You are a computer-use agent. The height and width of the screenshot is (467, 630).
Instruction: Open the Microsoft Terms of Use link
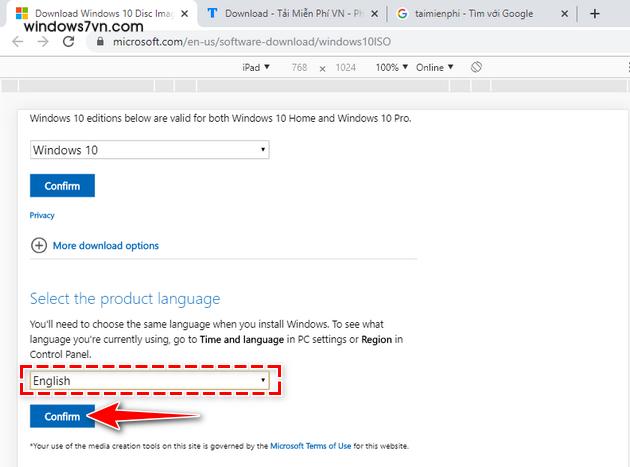click(302, 446)
